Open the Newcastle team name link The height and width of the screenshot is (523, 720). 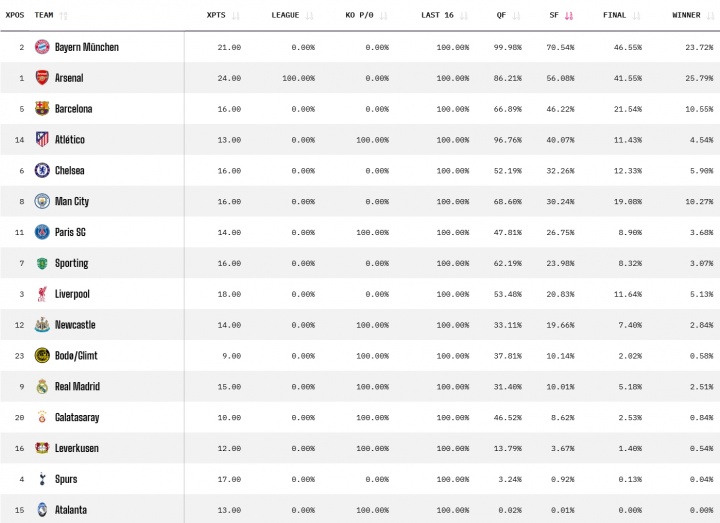[x=75, y=325]
